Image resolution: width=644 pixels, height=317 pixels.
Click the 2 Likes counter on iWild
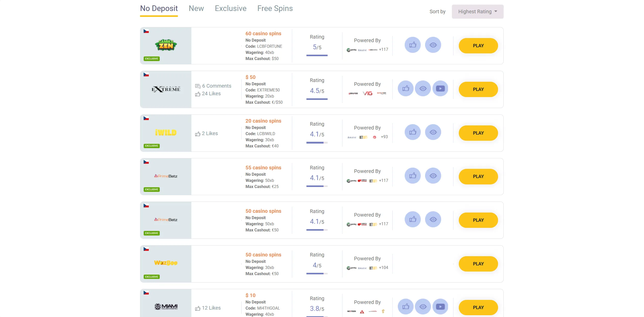coord(206,134)
